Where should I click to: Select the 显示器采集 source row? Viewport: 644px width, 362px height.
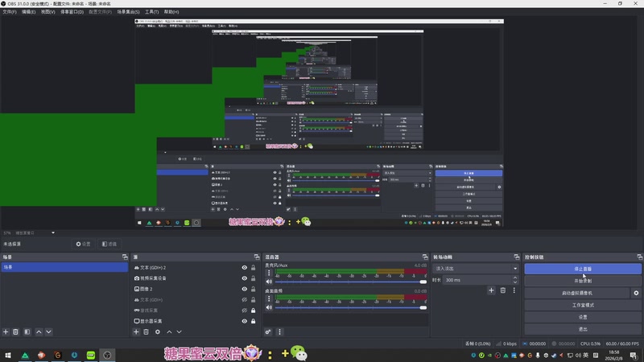pyautogui.click(x=196, y=321)
